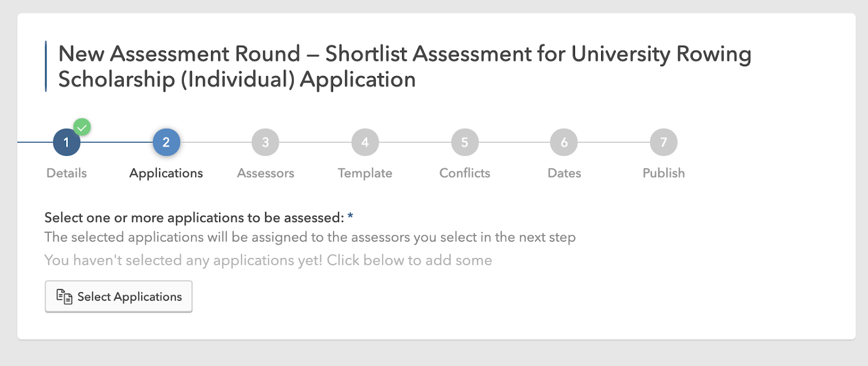Open the Template step label

click(x=365, y=173)
